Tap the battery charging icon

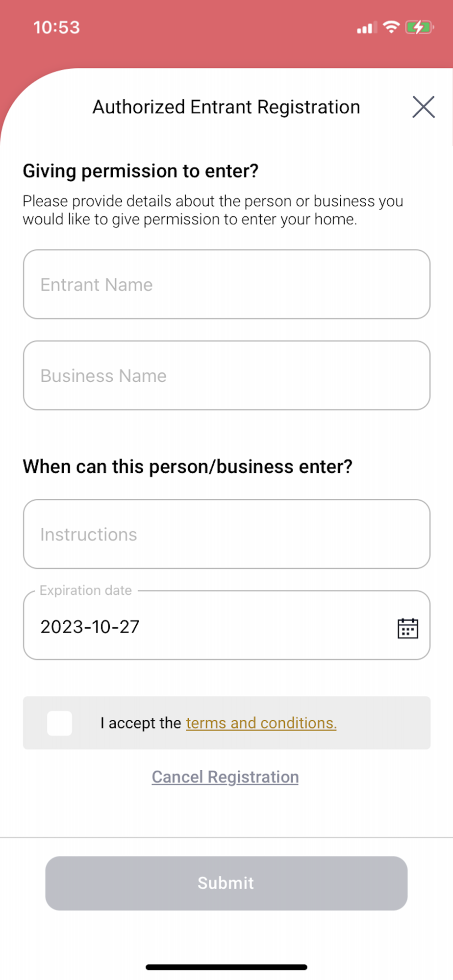click(x=419, y=27)
